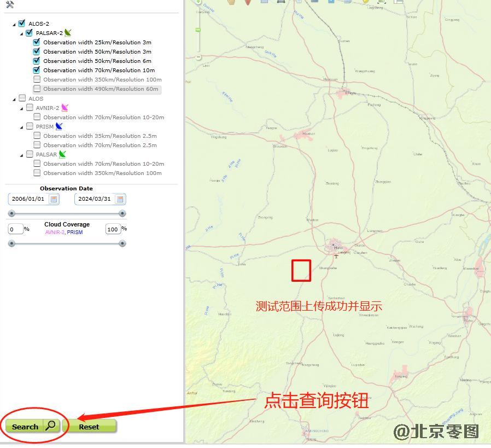
Task: Enable Observation width 350km/Resolution 100m under PALSAR-2
Action: pyautogui.click(x=37, y=79)
